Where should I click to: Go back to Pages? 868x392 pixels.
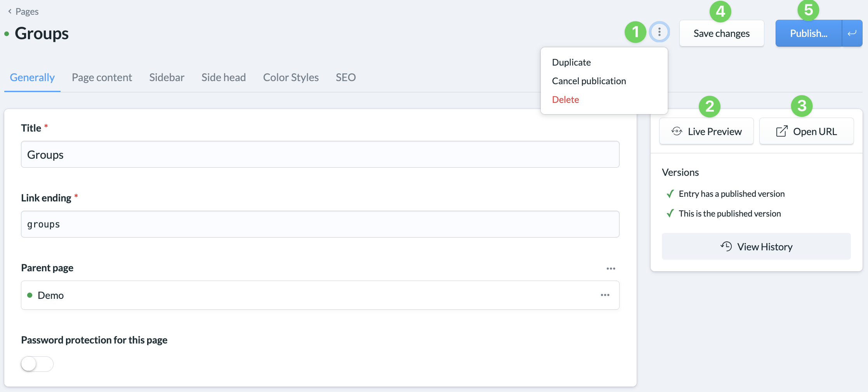tap(27, 11)
